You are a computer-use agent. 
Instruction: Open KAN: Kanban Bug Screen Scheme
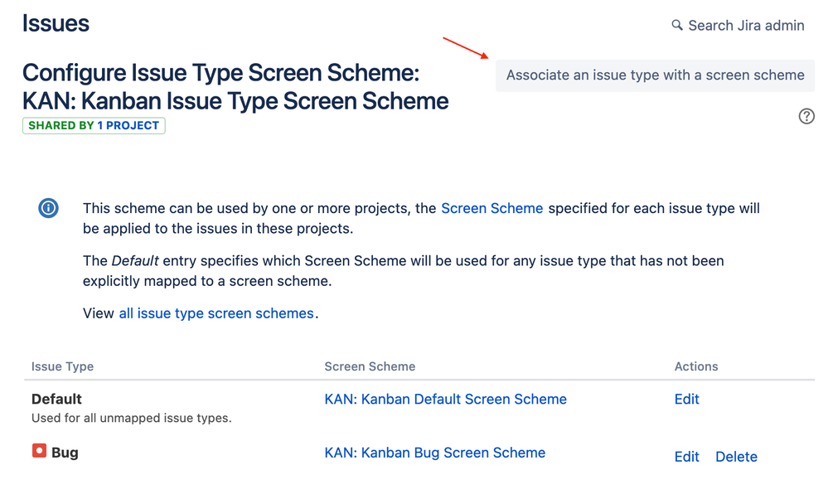click(x=434, y=453)
